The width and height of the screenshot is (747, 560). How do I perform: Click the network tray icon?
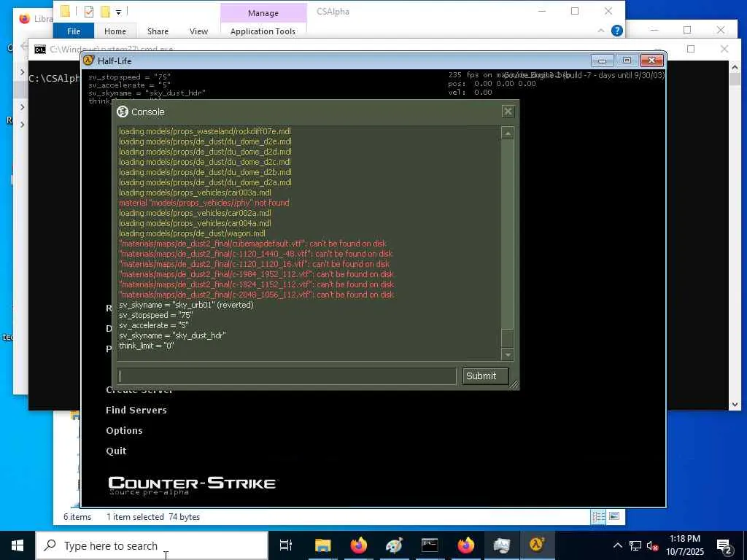635,545
